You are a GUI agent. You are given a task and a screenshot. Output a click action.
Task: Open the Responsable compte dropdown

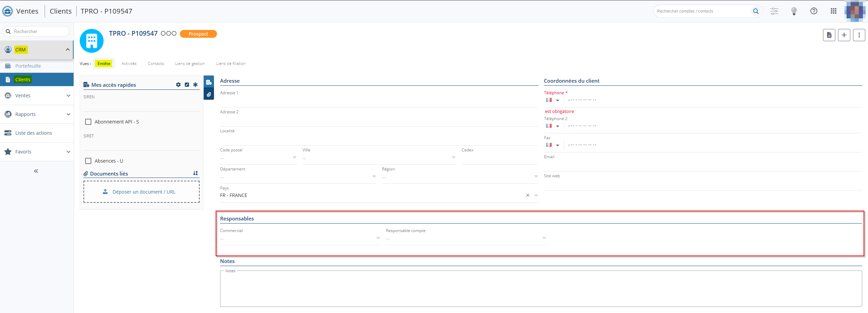tap(544, 238)
